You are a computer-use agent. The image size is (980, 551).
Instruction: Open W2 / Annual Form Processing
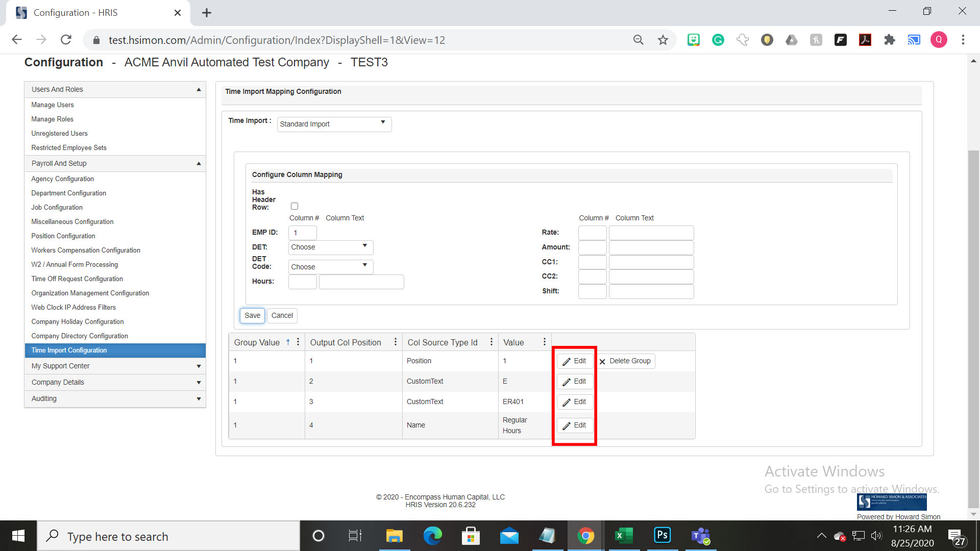coord(75,264)
